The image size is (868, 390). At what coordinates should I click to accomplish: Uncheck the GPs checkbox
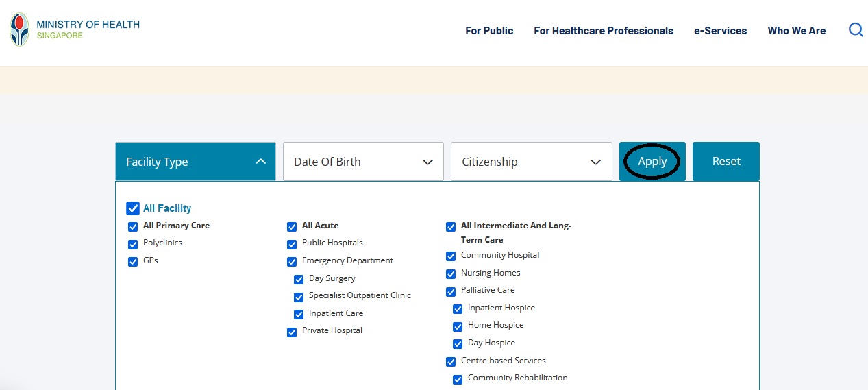pos(133,262)
